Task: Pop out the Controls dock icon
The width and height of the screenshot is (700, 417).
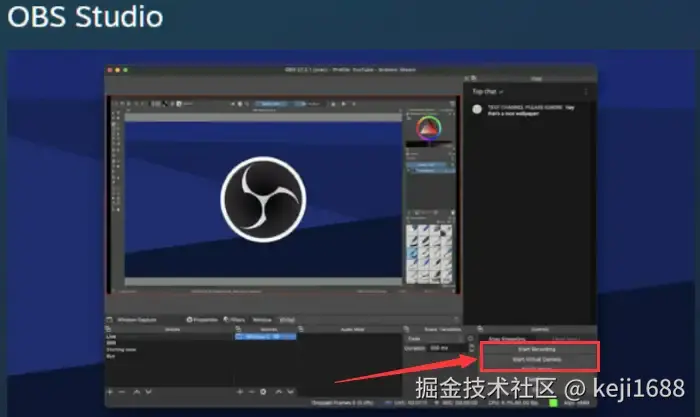Action: coord(480,329)
